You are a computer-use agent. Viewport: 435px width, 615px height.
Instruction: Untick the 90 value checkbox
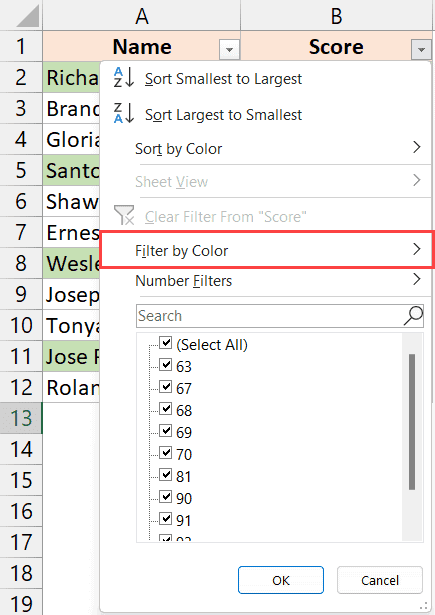point(166,497)
